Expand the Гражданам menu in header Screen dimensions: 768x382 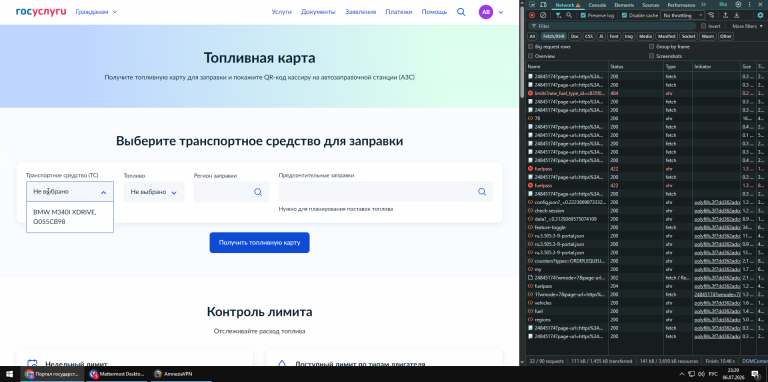96,12
